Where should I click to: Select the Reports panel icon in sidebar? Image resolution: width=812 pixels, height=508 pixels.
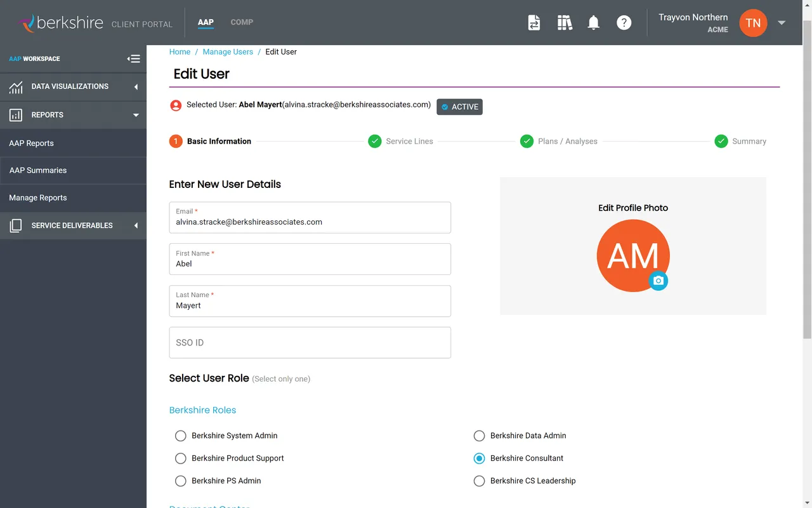click(x=15, y=115)
